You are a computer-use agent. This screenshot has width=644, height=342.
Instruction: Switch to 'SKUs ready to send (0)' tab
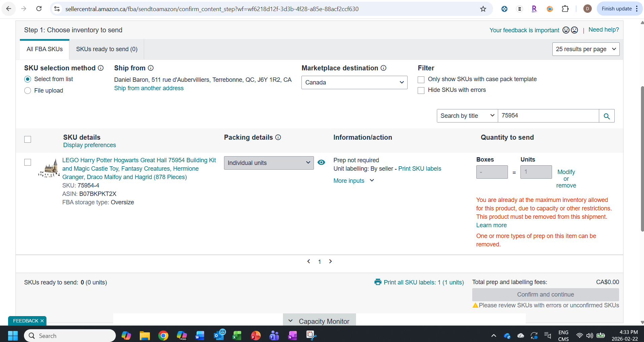tap(107, 49)
